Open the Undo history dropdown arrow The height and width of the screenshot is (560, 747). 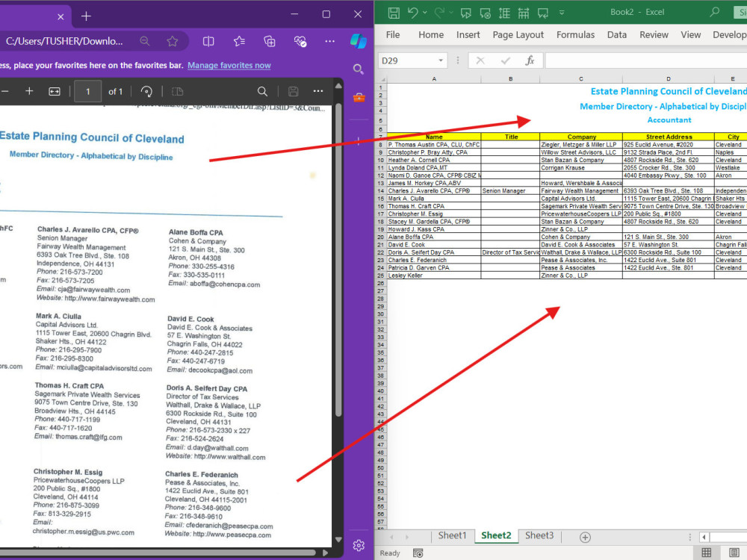point(425,13)
